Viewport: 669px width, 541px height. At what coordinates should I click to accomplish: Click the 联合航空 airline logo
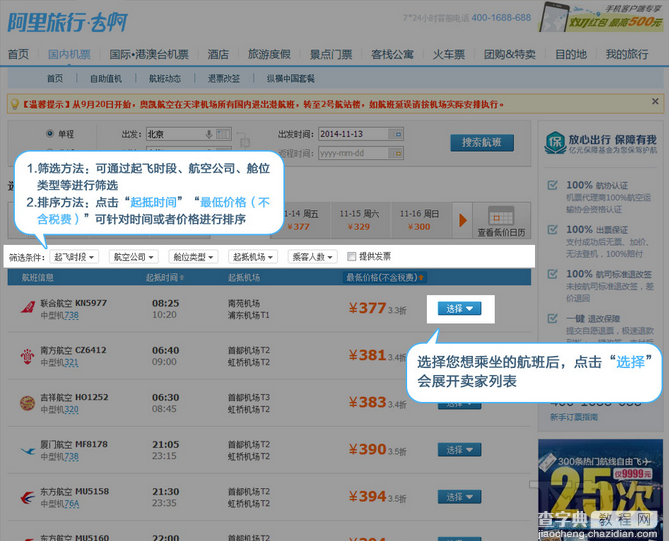[28, 308]
